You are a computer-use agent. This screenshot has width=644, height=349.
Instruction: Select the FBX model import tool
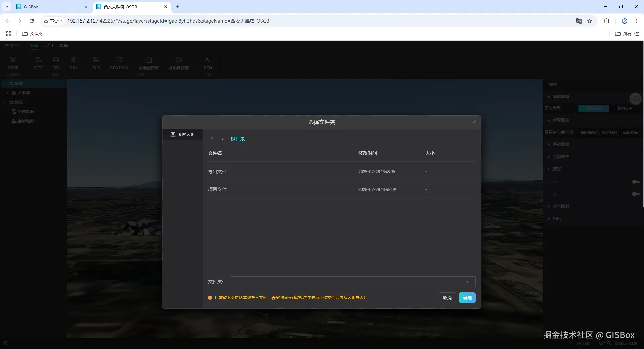tap(56, 63)
